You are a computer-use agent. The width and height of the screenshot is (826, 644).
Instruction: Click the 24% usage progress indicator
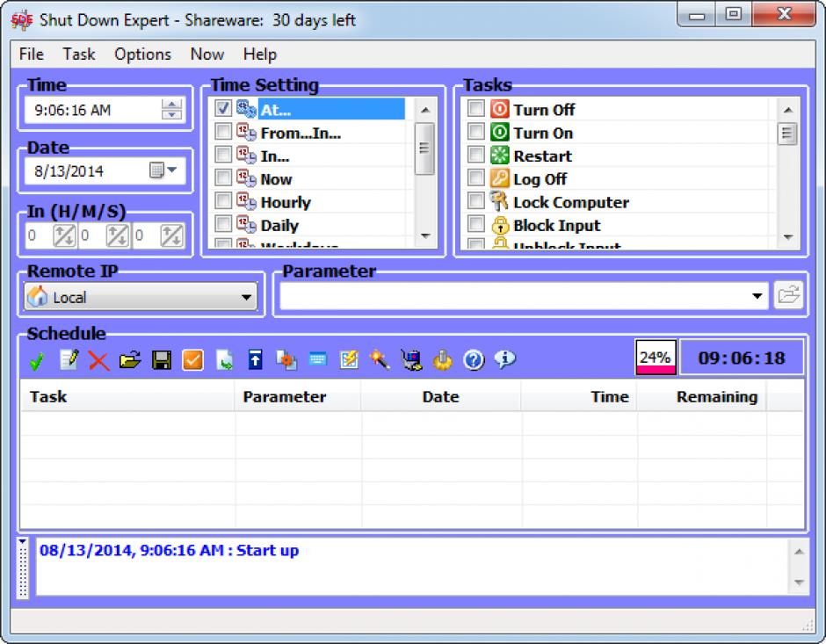coord(656,358)
